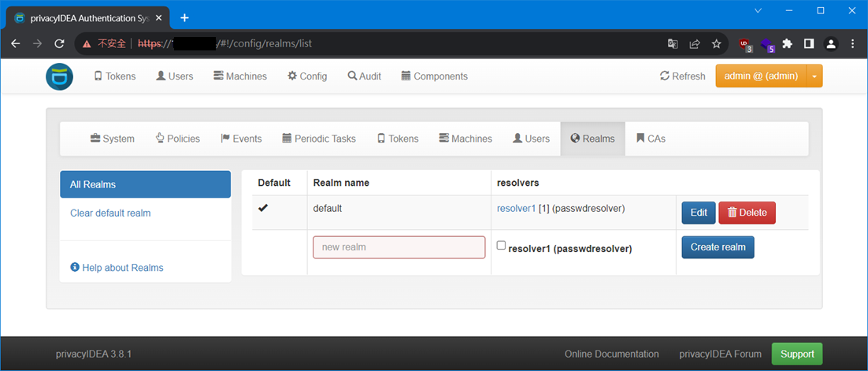Click the privacyIDEA 3.8.1 version text
The image size is (868, 371).
click(94, 354)
